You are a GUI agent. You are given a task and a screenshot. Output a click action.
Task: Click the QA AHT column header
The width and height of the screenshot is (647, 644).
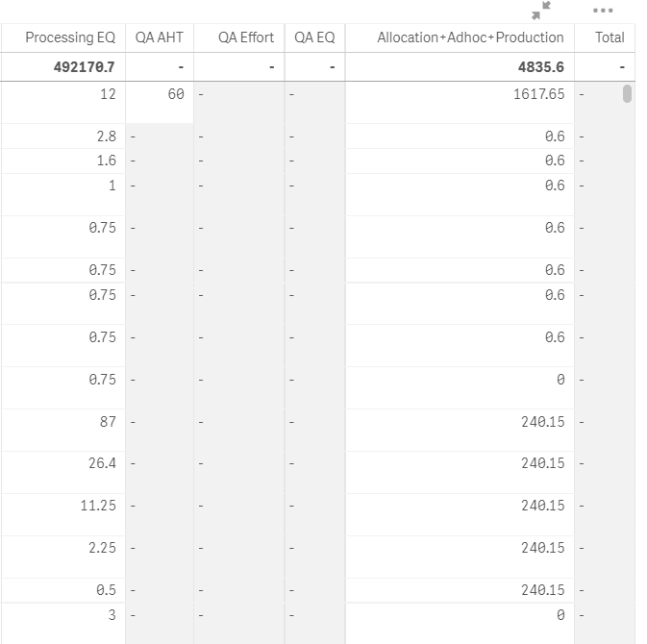click(x=160, y=37)
